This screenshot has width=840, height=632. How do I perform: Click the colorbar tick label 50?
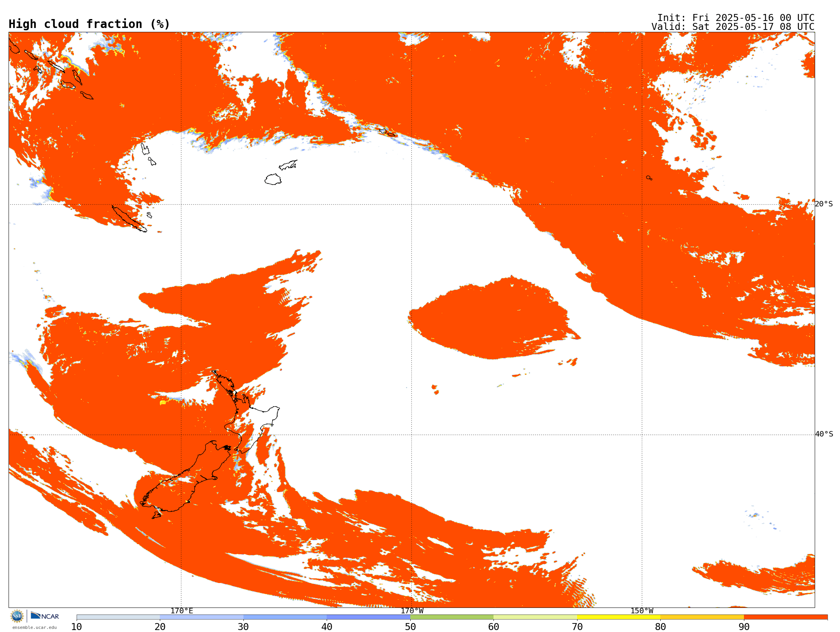click(410, 627)
